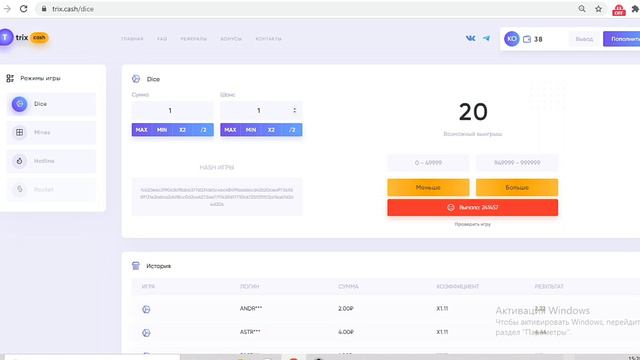The image size is (640, 360).
Task: Click the possible win value 20
Action: point(473,112)
